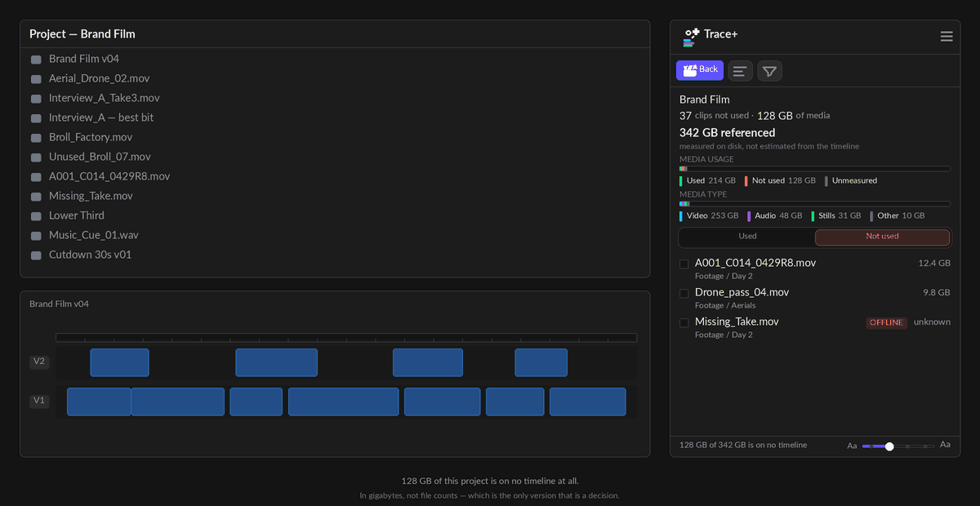The width and height of the screenshot is (980, 506).
Task: Check the Missing_Take.mov checkbox in Trace+
Action: [x=684, y=322]
